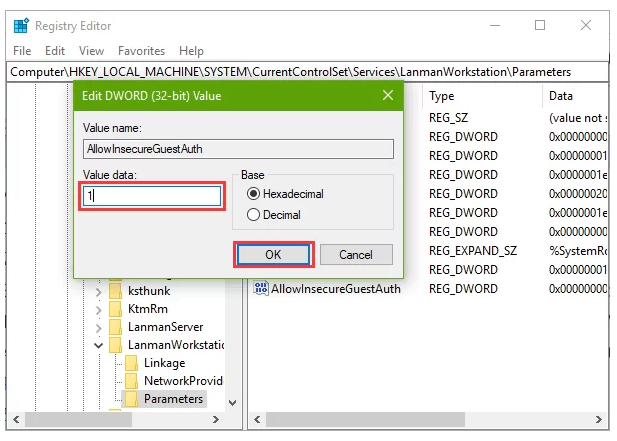Select the LanmanWorkstation key in the tree
The width and height of the screenshot is (617, 441).
(176, 345)
